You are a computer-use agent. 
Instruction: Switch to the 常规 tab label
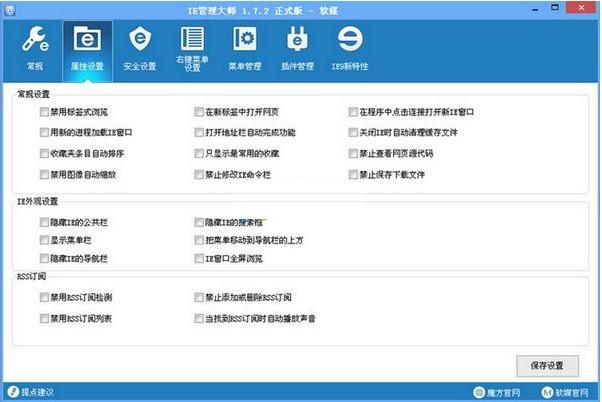coord(35,66)
